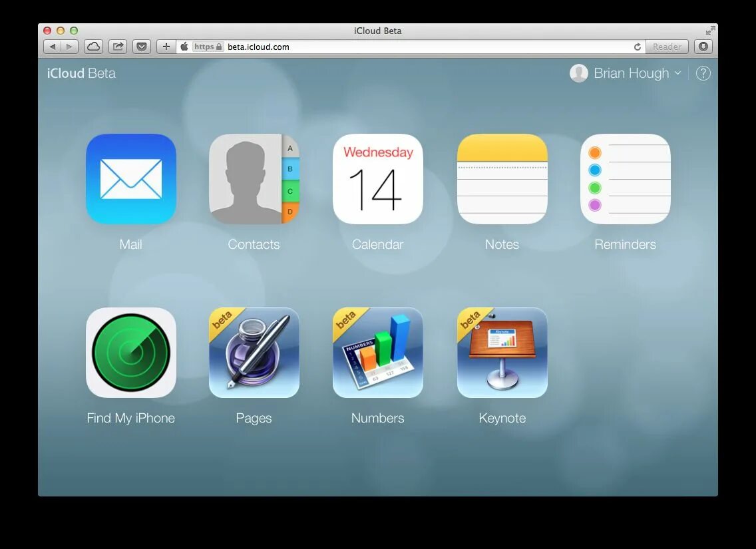This screenshot has width=756, height=549.
Task: Reload the page with the refresh icon
Action: point(637,47)
